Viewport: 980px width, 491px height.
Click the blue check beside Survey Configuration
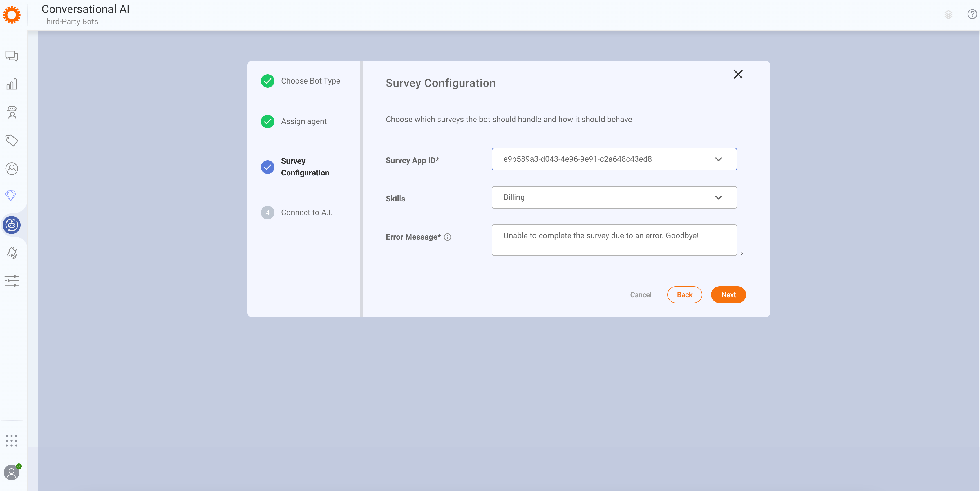point(267,167)
